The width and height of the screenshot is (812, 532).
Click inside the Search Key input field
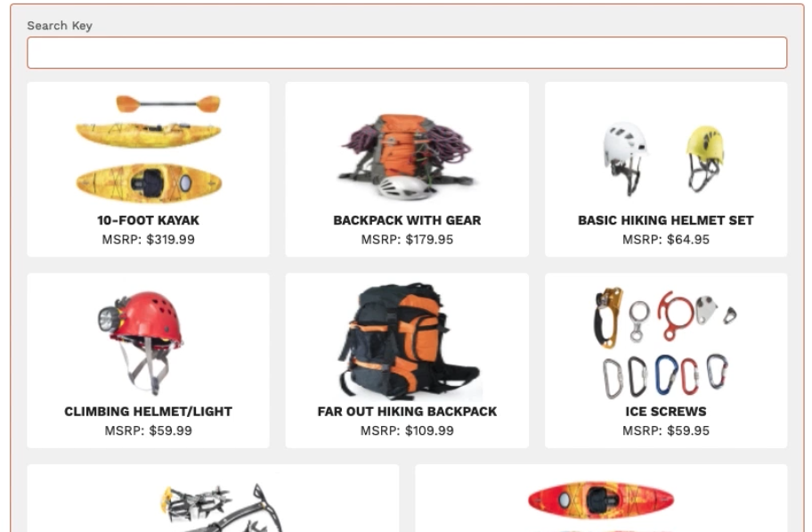(407, 53)
